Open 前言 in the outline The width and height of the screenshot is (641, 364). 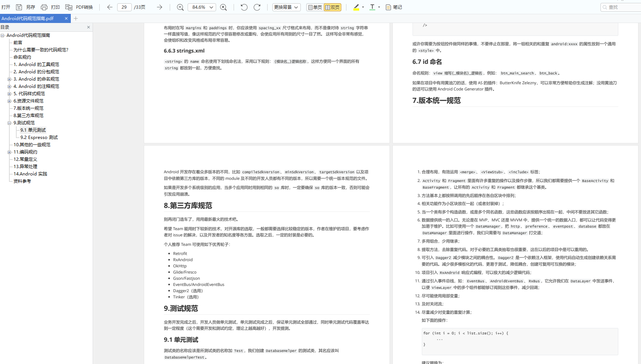[x=18, y=43]
